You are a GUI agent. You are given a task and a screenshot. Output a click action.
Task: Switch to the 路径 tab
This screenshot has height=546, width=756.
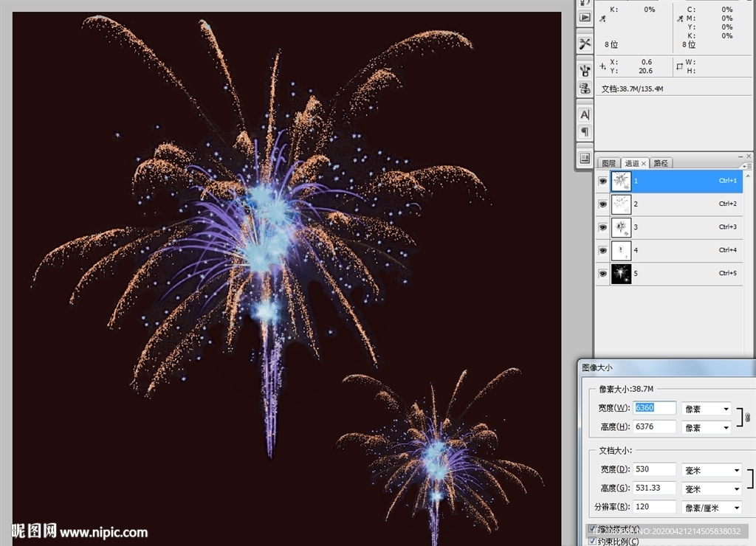click(x=661, y=163)
